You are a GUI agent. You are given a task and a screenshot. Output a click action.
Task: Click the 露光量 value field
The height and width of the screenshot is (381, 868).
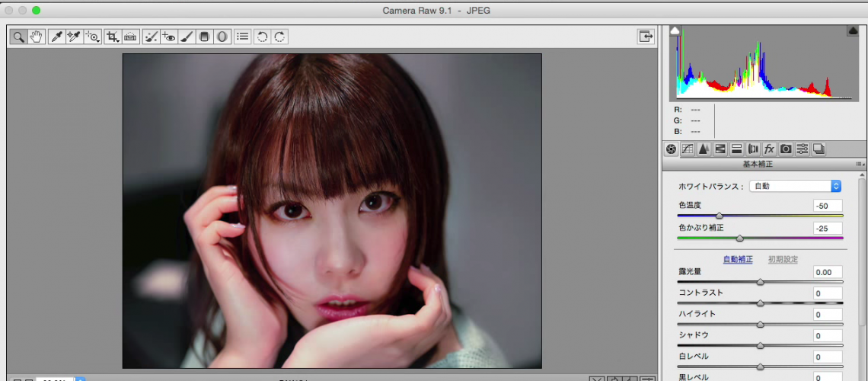pos(827,272)
